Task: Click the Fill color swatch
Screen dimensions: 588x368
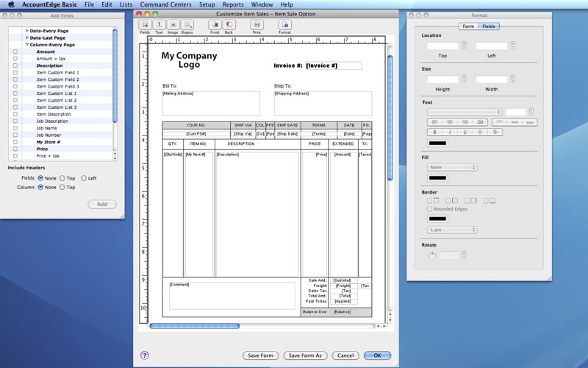Action: click(x=437, y=178)
